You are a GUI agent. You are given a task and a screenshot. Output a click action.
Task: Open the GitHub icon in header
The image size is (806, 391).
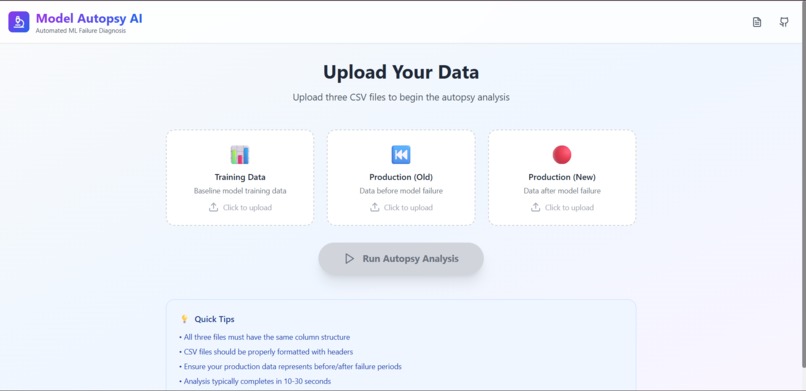pos(784,22)
